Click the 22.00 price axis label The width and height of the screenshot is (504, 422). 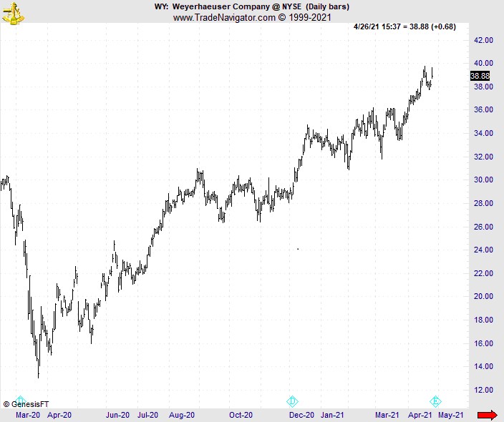pos(483,273)
